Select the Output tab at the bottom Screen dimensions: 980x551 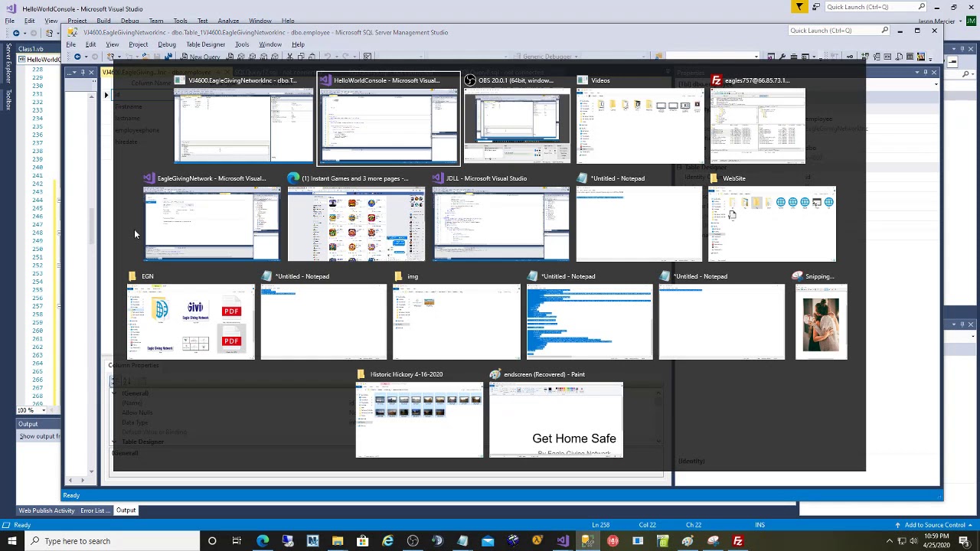[x=126, y=510]
